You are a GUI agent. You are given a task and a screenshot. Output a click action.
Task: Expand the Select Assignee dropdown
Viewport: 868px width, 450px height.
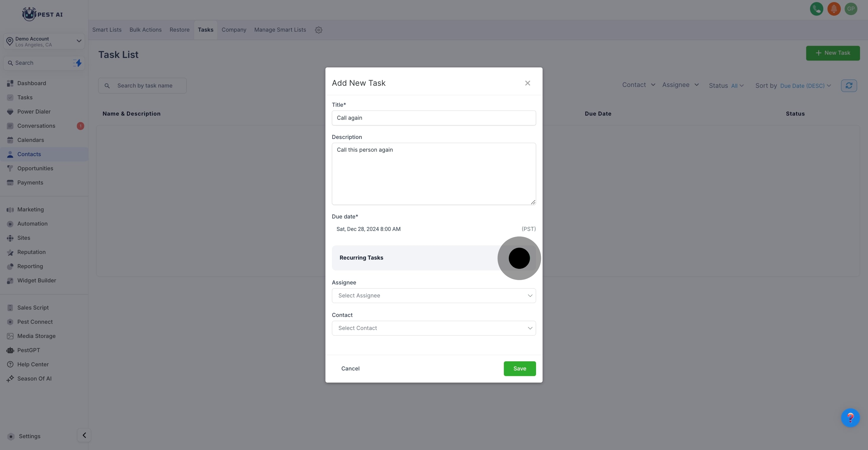click(434, 296)
